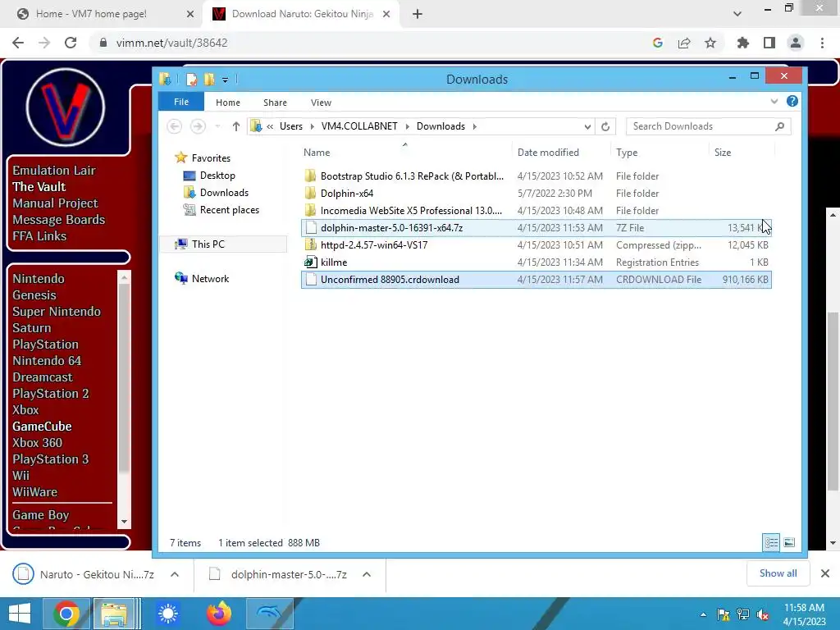Open Chrome tab search dropdown
The width and height of the screenshot is (840, 630).
tap(737, 14)
